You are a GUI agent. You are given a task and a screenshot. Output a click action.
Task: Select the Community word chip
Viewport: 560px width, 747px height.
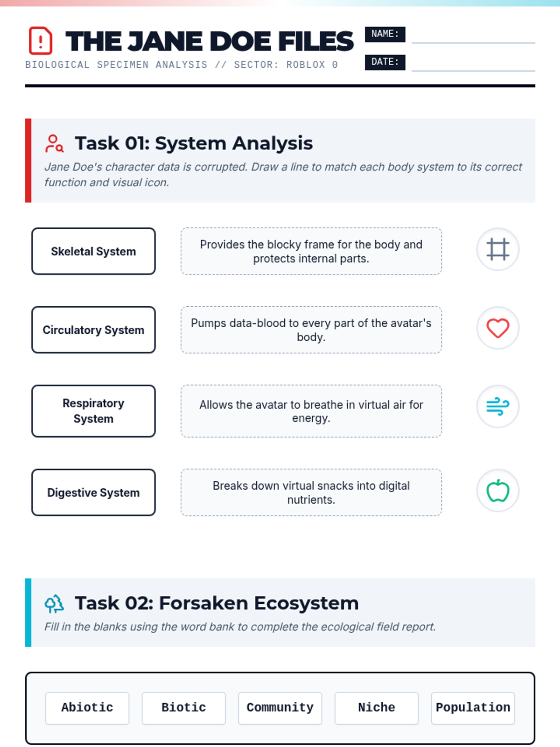[280, 708]
